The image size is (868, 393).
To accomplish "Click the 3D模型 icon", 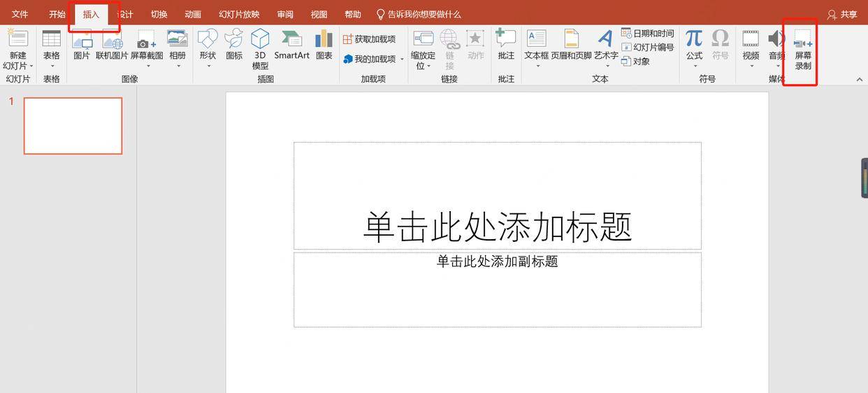I will (260, 43).
